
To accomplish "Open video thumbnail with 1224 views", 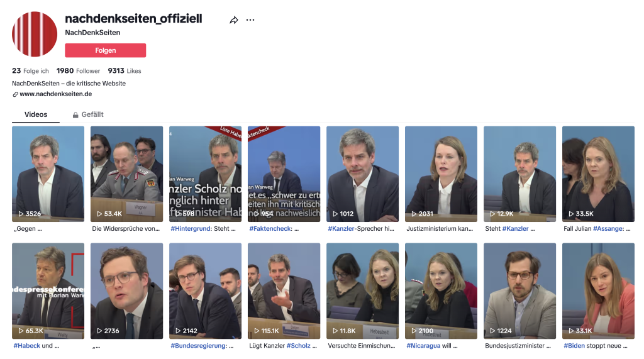I will (x=519, y=291).
